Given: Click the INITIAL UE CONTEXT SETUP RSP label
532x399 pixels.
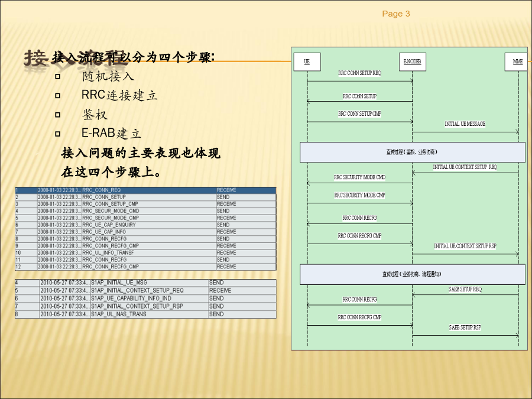Looking at the screenshot, I should (x=465, y=246).
